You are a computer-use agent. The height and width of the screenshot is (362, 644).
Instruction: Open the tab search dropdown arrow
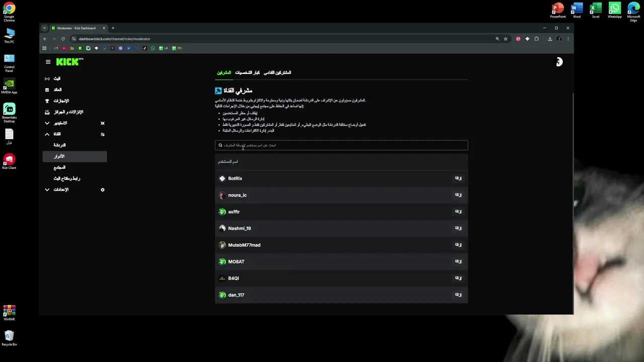(44, 28)
